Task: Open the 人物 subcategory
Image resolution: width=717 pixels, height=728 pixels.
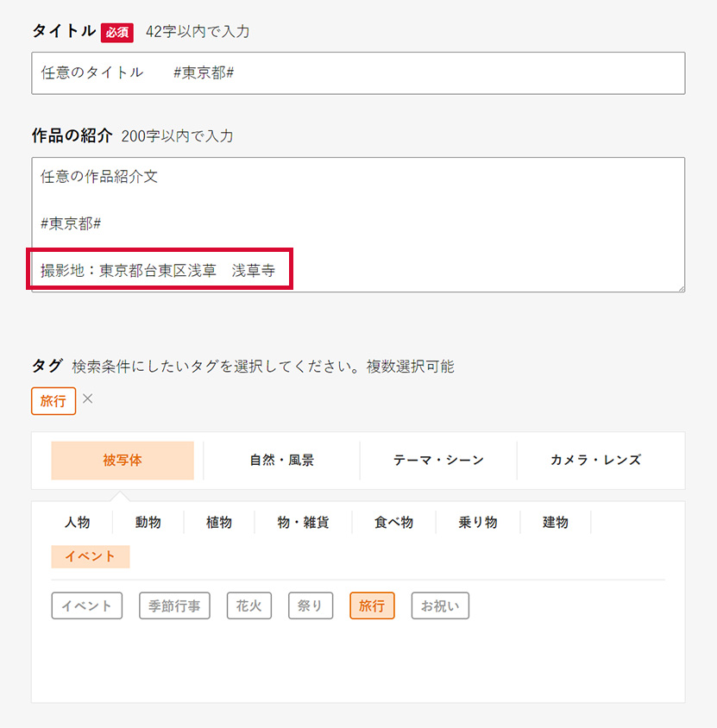Action: coord(74,522)
